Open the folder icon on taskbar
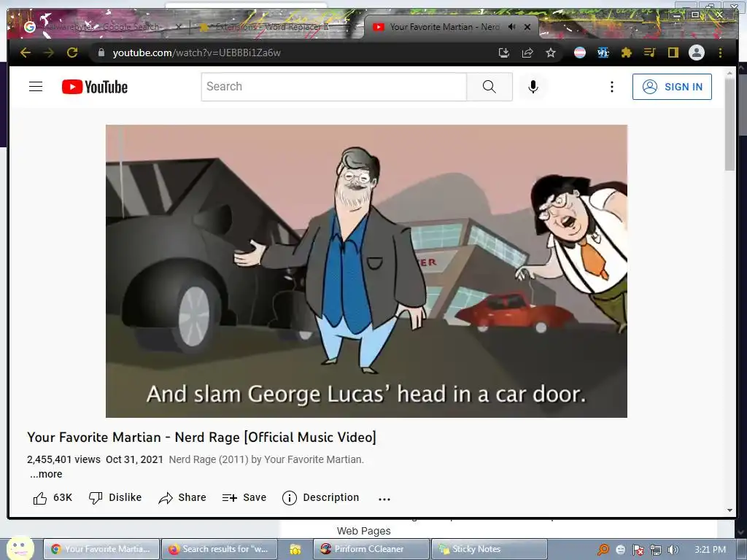Viewport: 747px width, 560px height. [295, 550]
